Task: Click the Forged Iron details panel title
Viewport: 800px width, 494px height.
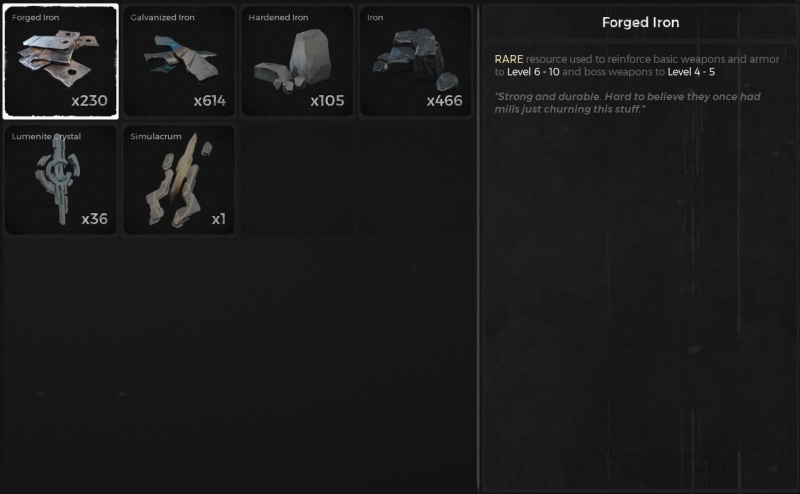Action: [x=640, y=22]
